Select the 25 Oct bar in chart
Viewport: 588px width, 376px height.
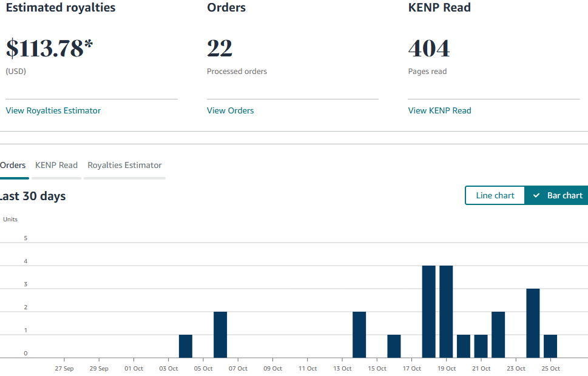pyautogui.click(x=550, y=346)
